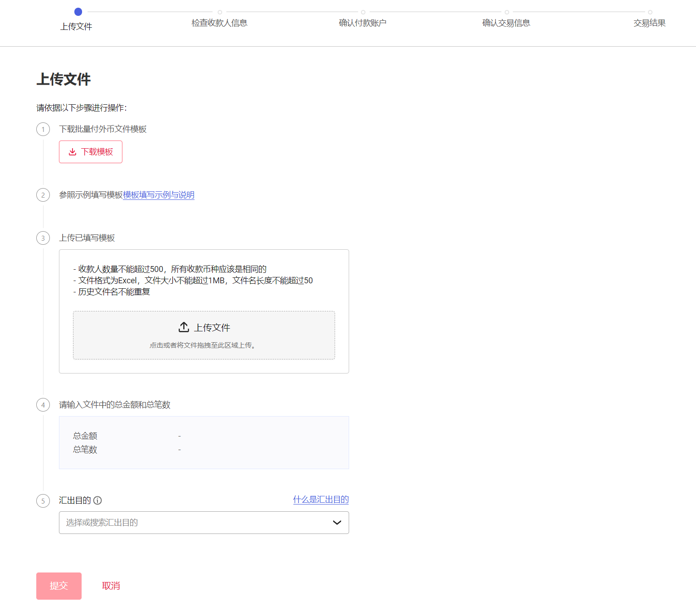Open the info tooltip icon beside 汇出目的

pos(97,500)
